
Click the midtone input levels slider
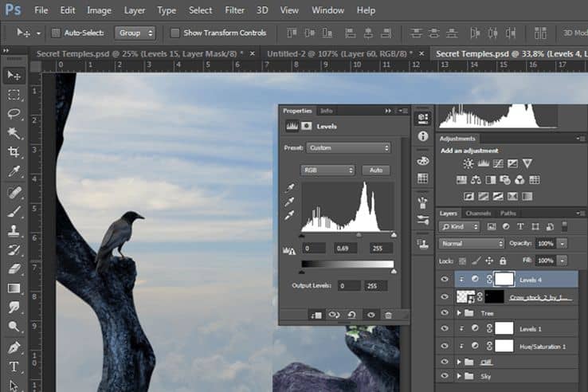359,235
